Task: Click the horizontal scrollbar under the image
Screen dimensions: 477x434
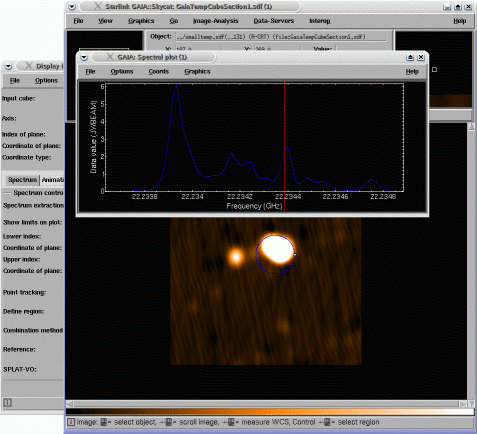Action: coord(266,404)
